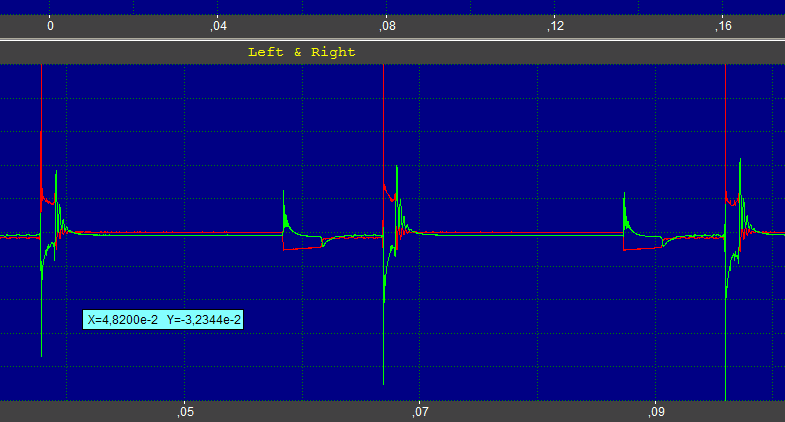This screenshot has width=785, height=422.
Task: Click the ,12 mark on top time ruler
Action: point(555,26)
